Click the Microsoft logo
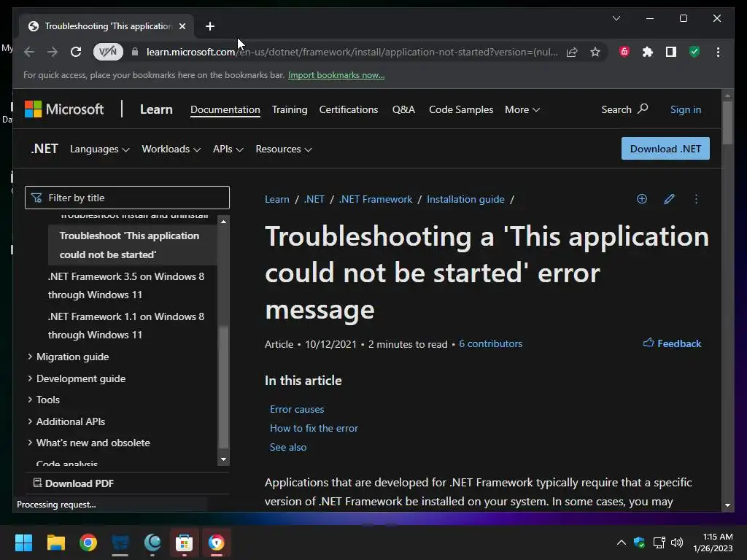This screenshot has height=560, width=747. click(x=64, y=109)
